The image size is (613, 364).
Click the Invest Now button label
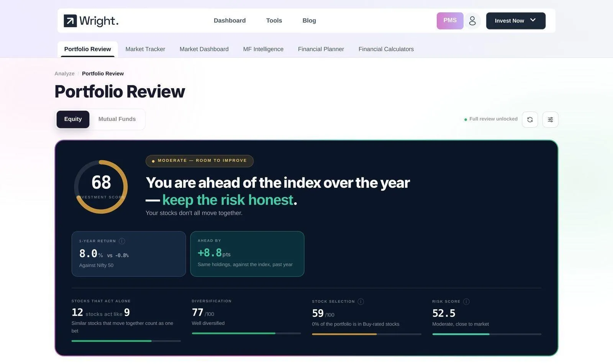(509, 21)
